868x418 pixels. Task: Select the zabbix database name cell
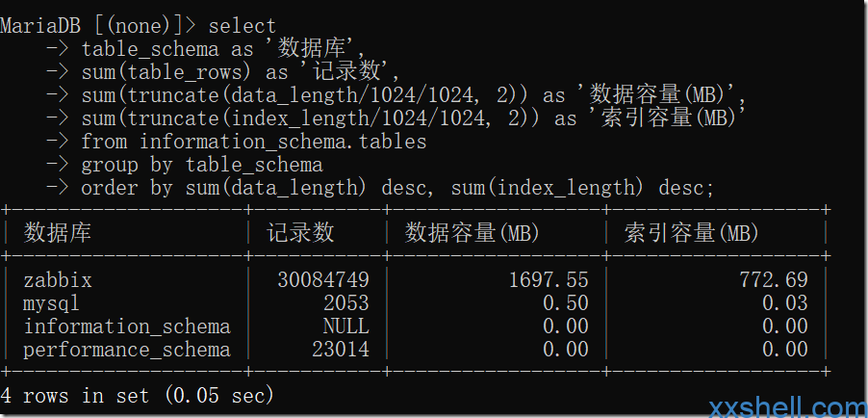tap(58, 280)
